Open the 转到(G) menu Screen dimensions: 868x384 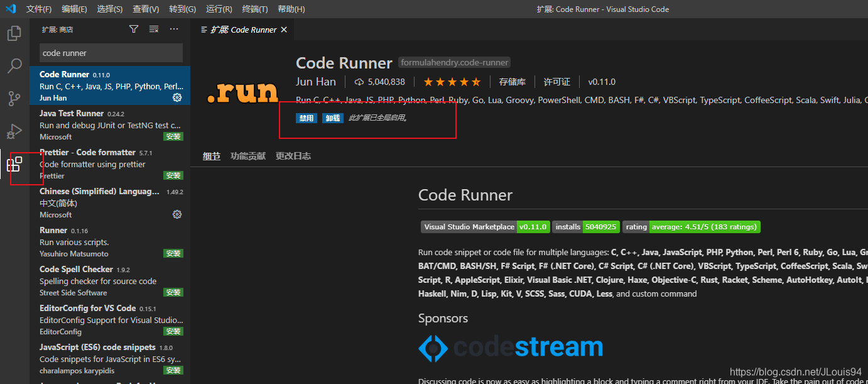182,9
